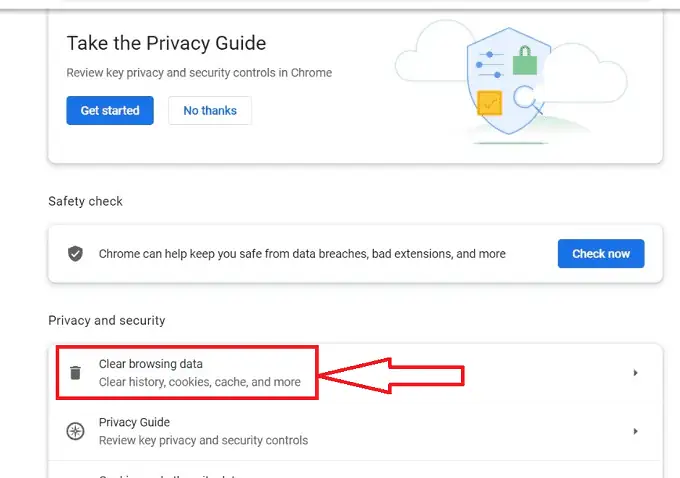Click the trash icon beside Clear browsing data
The image size is (680, 478).
[x=75, y=373]
